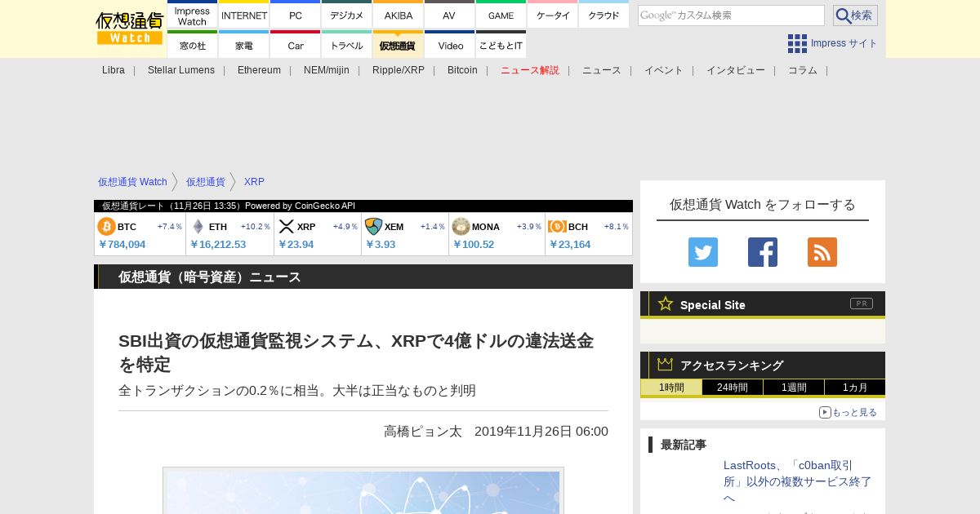
Task: Open the Facebook follow icon
Action: click(x=763, y=252)
